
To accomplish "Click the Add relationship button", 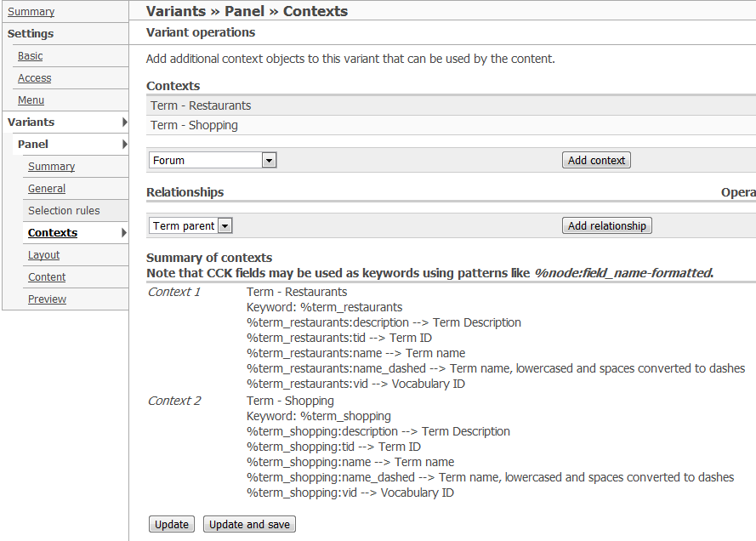I will coord(606,226).
